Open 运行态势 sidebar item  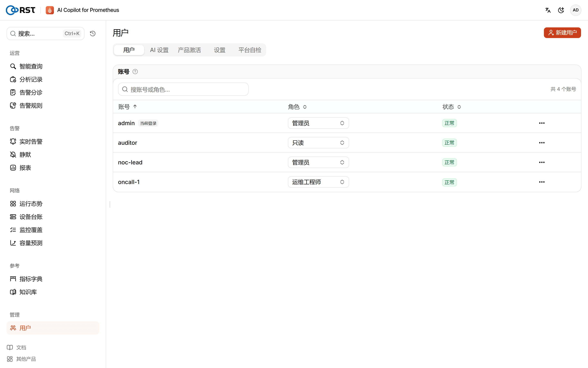point(53,204)
